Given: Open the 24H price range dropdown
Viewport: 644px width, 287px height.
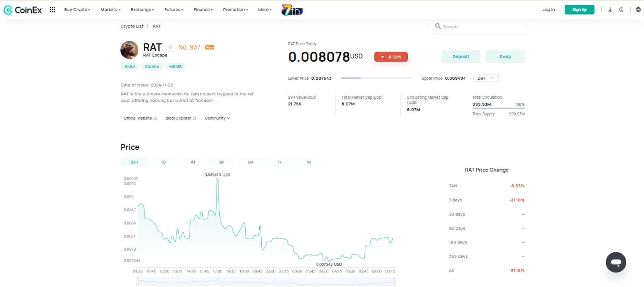Looking at the screenshot, I should click(x=486, y=78).
